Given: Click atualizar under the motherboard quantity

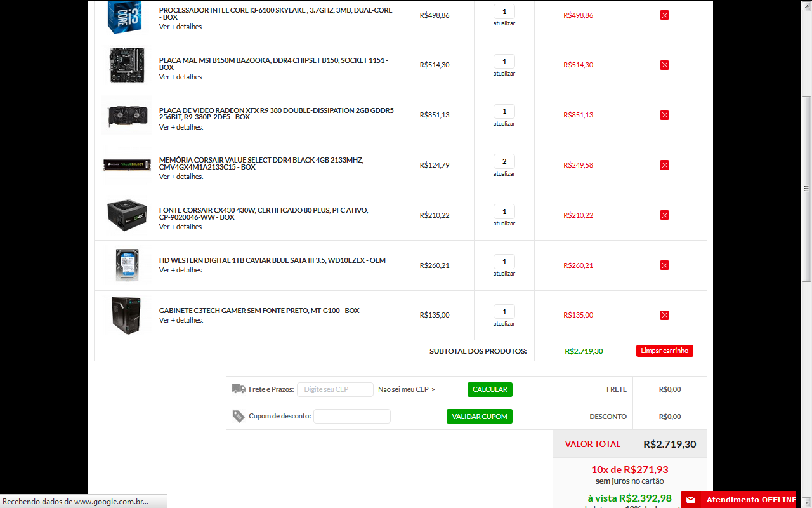Looking at the screenshot, I should (x=504, y=74).
